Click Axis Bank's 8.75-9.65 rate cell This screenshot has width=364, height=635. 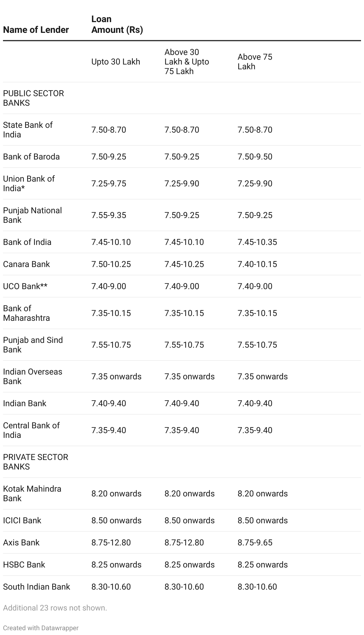coord(255,542)
